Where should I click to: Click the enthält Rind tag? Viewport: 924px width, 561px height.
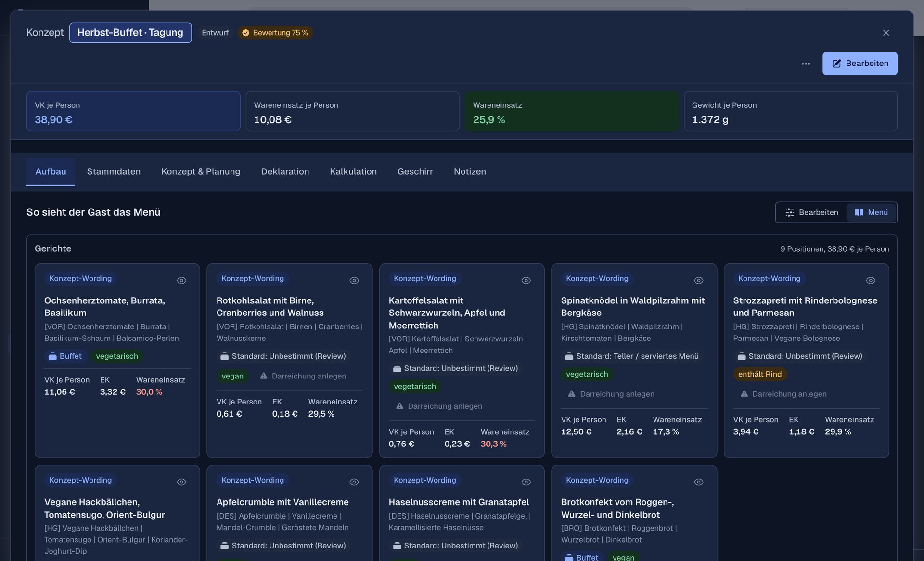(x=759, y=374)
